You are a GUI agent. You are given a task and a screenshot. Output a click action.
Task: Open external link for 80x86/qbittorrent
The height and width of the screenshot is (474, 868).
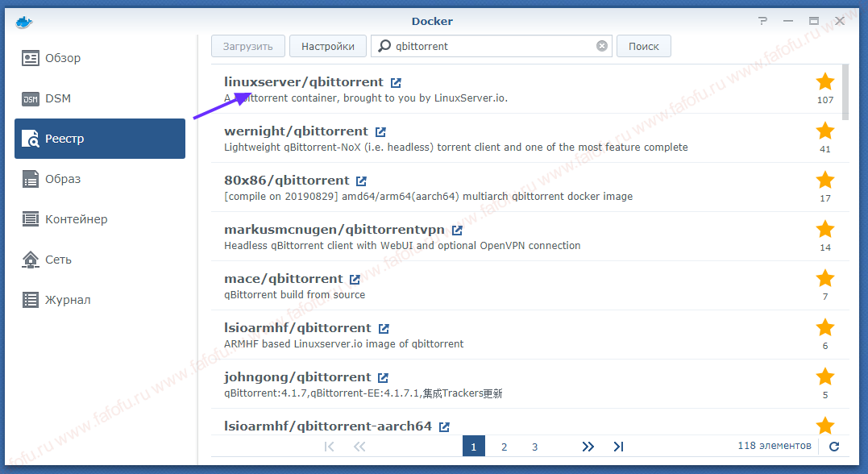[x=362, y=181]
